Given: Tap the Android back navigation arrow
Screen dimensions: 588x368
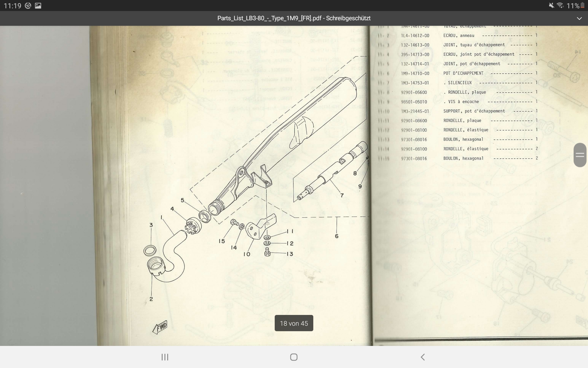Looking at the screenshot, I should [x=423, y=357].
